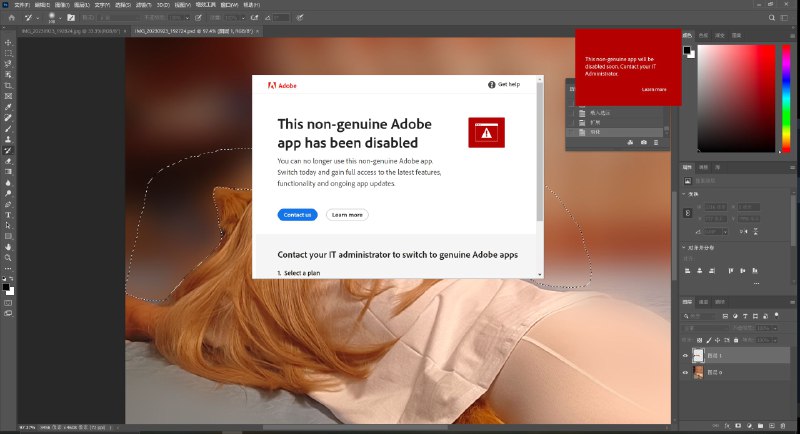Switch to the IMG_20230923_192824.jpg document tab
800x434 pixels.
(70, 31)
